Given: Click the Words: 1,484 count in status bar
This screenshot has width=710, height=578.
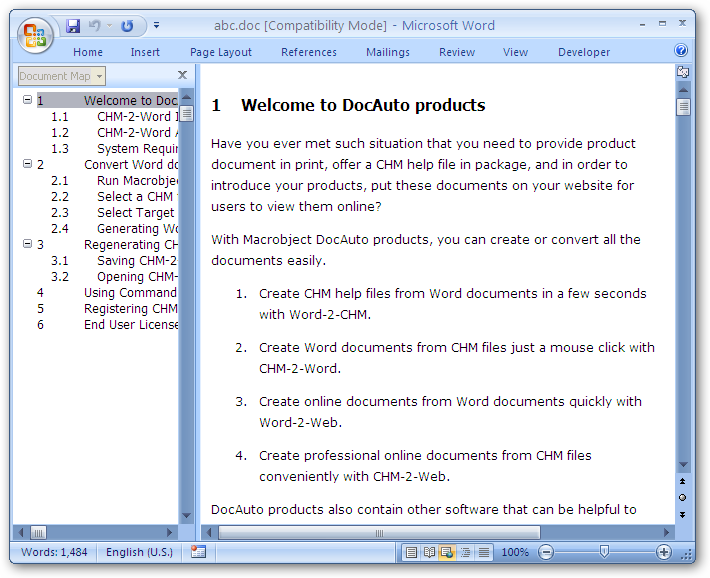Looking at the screenshot, I should coord(54,552).
